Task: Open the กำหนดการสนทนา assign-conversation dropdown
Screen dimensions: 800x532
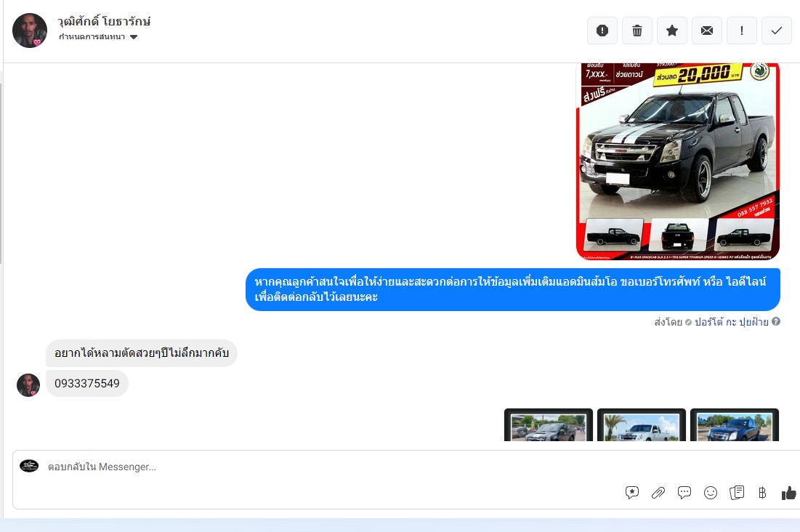Action: [98, 37]
